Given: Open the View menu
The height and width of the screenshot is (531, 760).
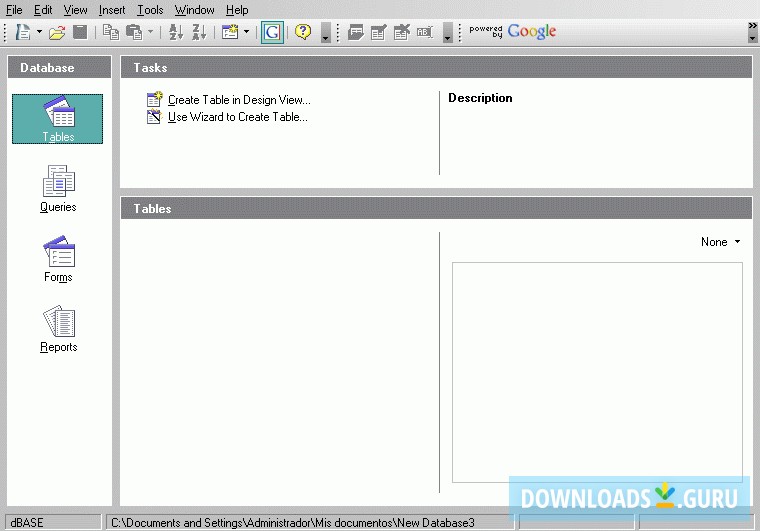Looking at the screenshot, I should click(x=75, y=10).
